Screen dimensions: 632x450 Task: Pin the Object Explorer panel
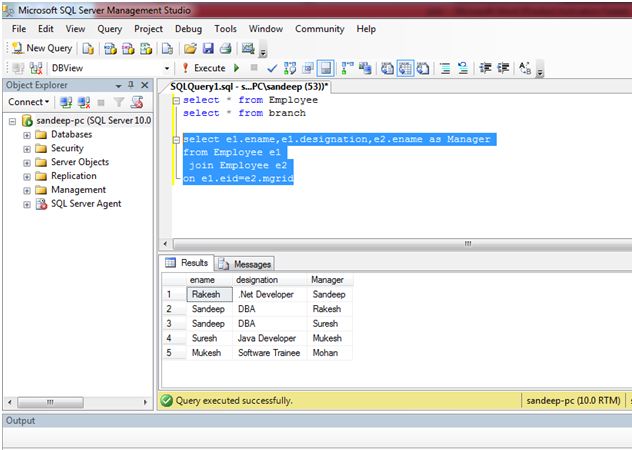[131, 85]
